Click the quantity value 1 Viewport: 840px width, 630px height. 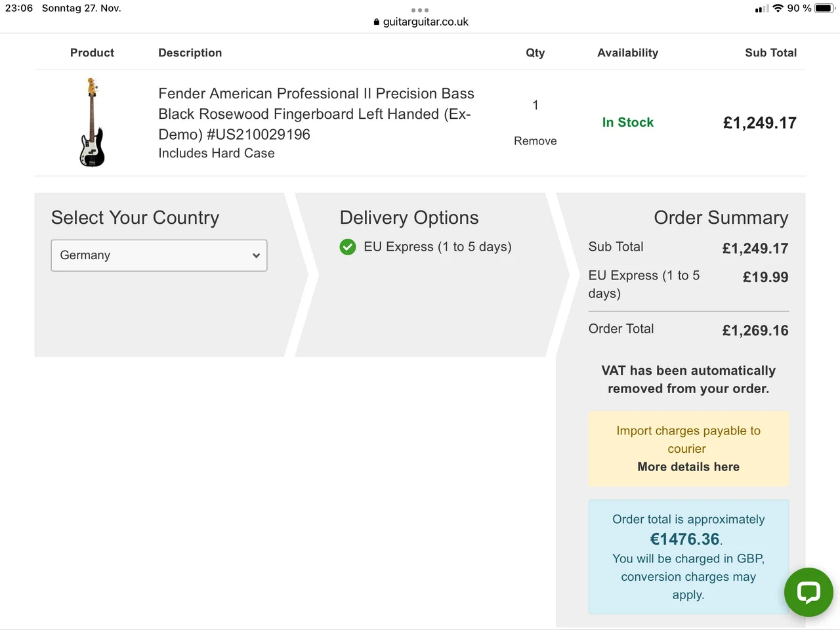[535, 105]
